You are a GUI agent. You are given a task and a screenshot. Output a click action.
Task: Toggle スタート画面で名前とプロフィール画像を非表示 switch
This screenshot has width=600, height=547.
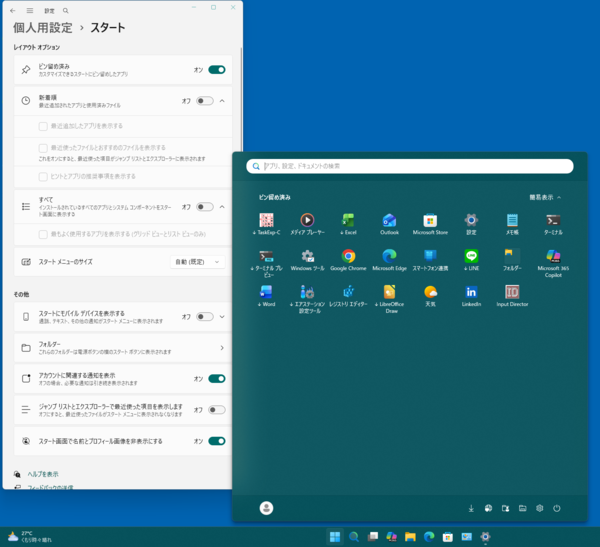tap(217, 441)
